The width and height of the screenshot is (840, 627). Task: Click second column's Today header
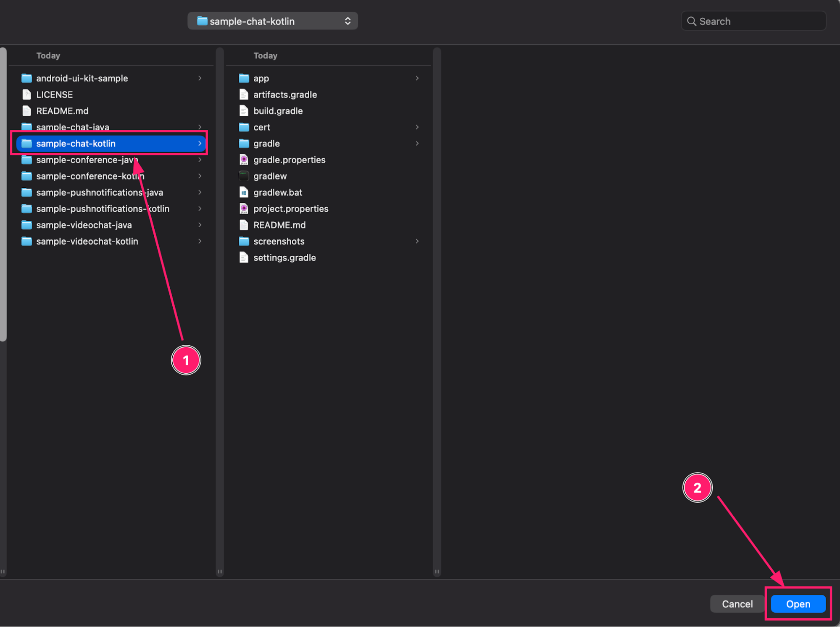tap(266, 56)
